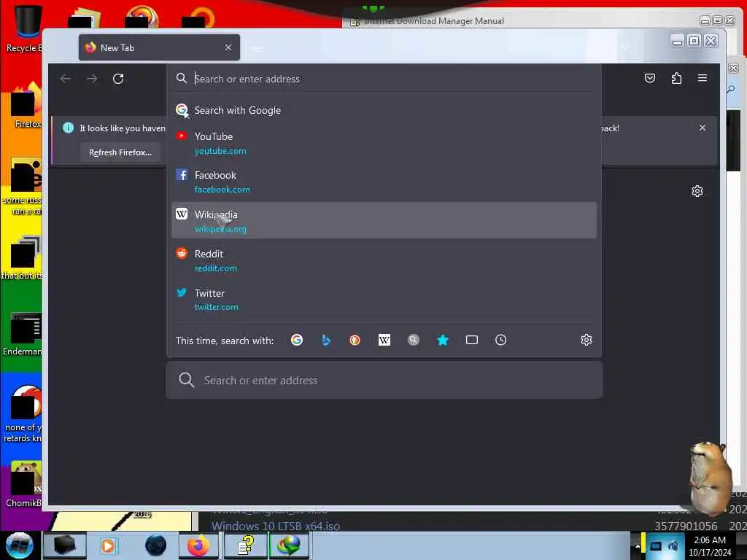Open the media player taskbar icon
Image resolution: width=747 pixels, height=560 pixels.
[108, 545]
